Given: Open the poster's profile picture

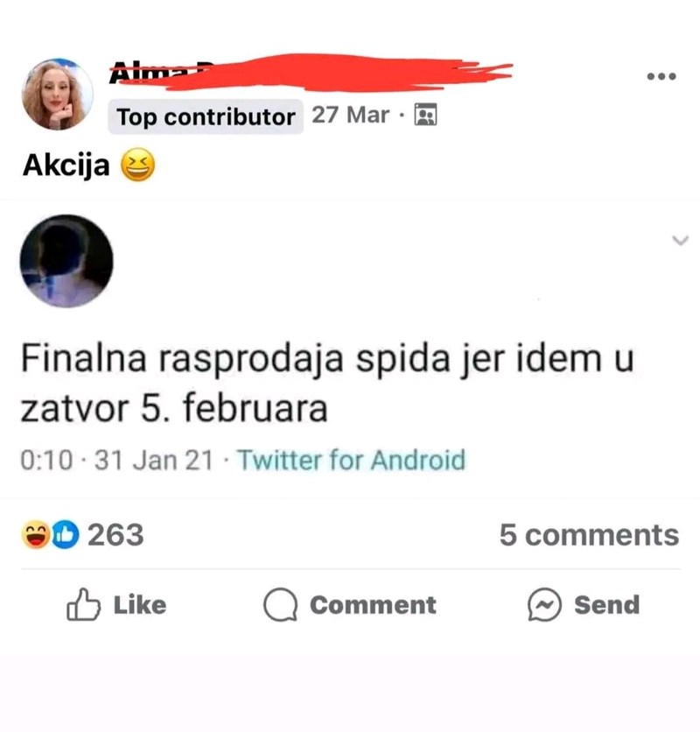Looking at the screenshot, I should pos(58,95).
